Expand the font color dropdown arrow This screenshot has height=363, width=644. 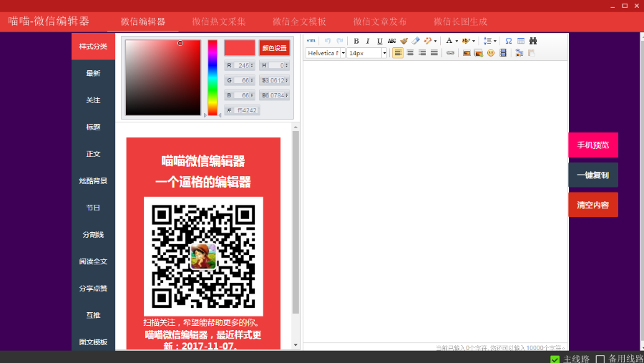(x=457, y=41)
